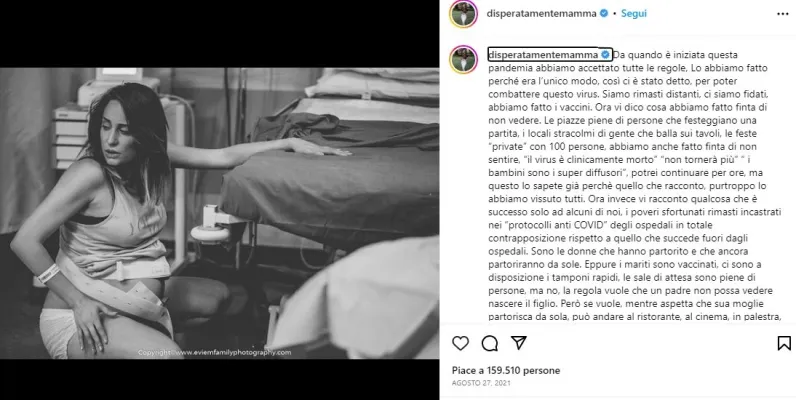Open the header profile avatar of disperatamentemamma
The height and width of the screenshot is (400, 796).
463,14
